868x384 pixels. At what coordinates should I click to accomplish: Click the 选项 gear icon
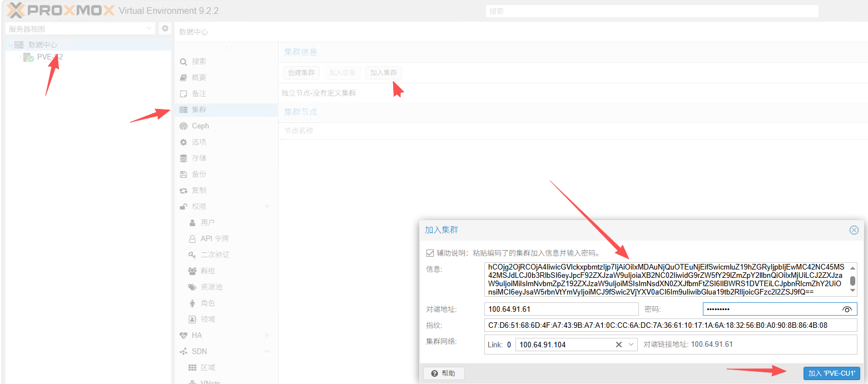183,142
